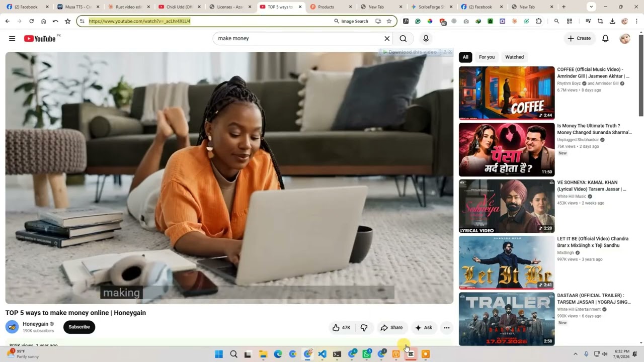Open the weather widget showing 99°F
This screenshot has width=644, height=362.
24,354
